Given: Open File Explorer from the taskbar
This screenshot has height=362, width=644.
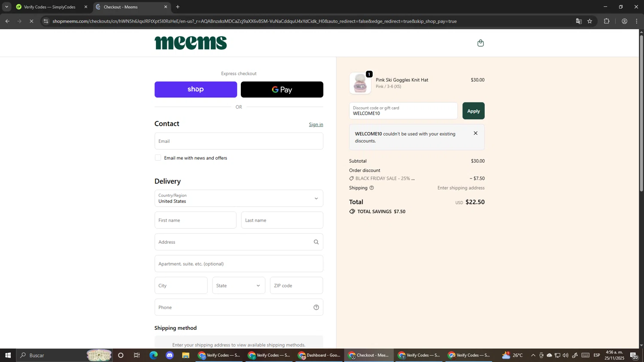Looking at the screenshot, I should 185,355.
